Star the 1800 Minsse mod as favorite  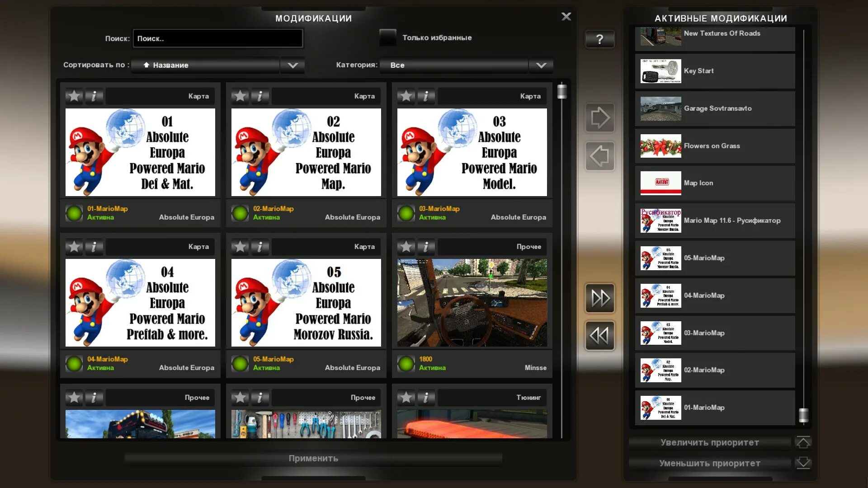(406, 247)
